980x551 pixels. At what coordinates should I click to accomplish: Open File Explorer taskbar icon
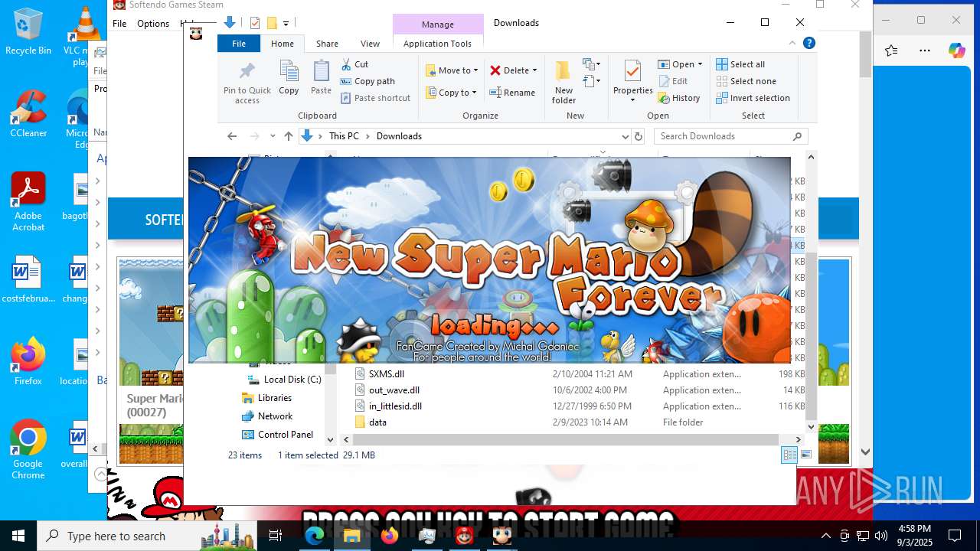pyautogui.click(x=352, y=536)
